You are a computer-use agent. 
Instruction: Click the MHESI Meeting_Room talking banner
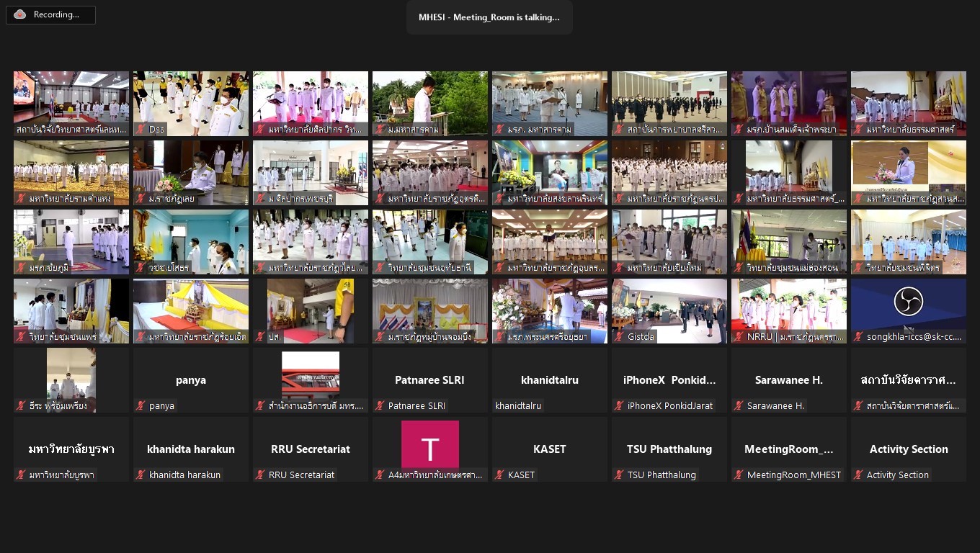[489, 17]
